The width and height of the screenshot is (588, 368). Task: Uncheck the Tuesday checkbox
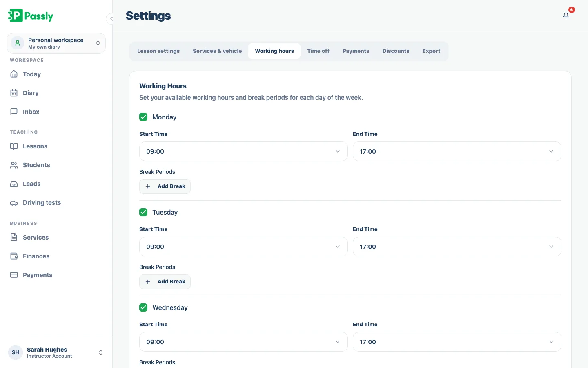point(143,212)
